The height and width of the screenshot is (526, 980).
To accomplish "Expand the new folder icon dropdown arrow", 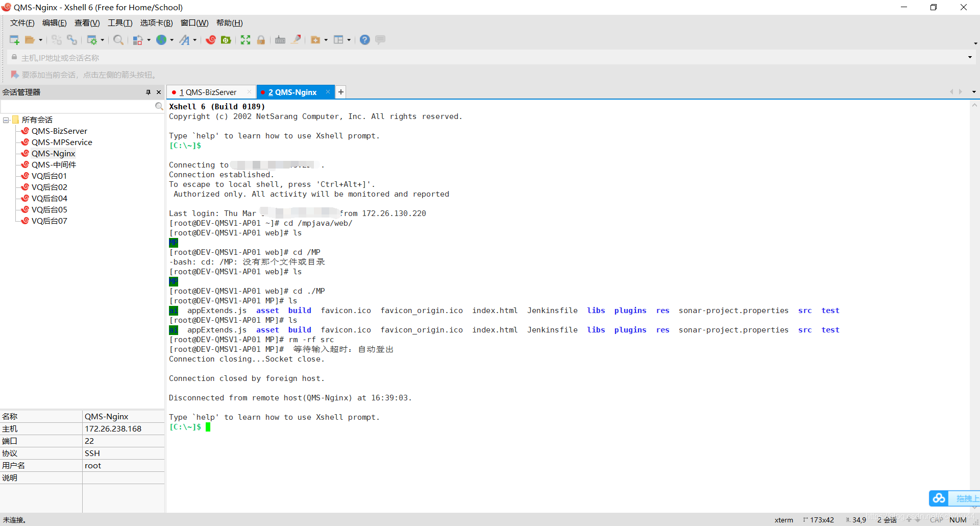I will pyautogui.click(x=326, y=40).
